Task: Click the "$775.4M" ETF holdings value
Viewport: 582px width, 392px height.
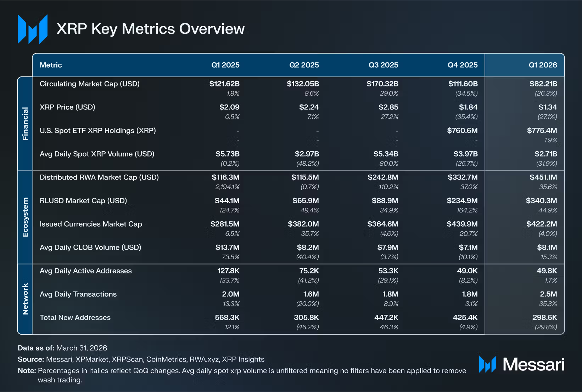Action: (x=542, y=131)
